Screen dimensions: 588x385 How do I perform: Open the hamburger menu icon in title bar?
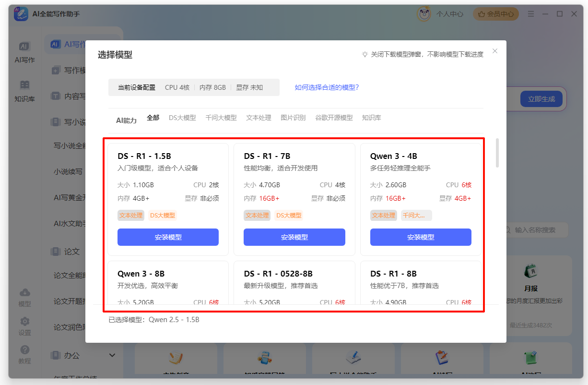(531, 14)
